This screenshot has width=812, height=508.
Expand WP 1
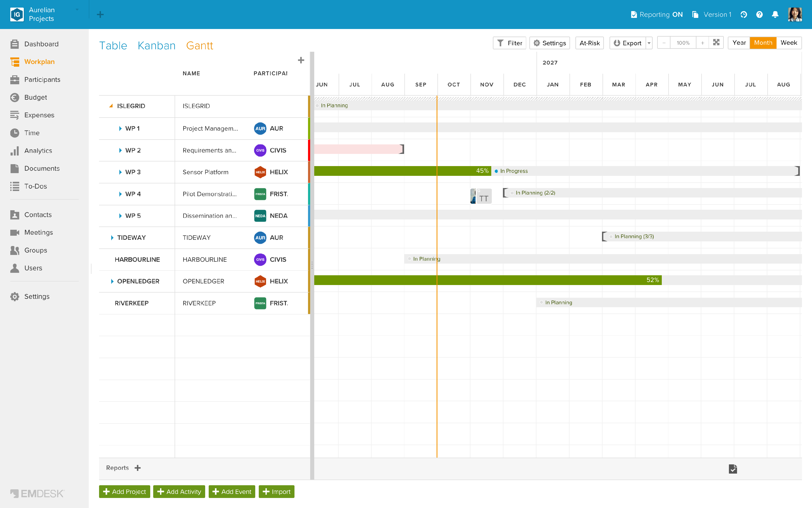120,129
